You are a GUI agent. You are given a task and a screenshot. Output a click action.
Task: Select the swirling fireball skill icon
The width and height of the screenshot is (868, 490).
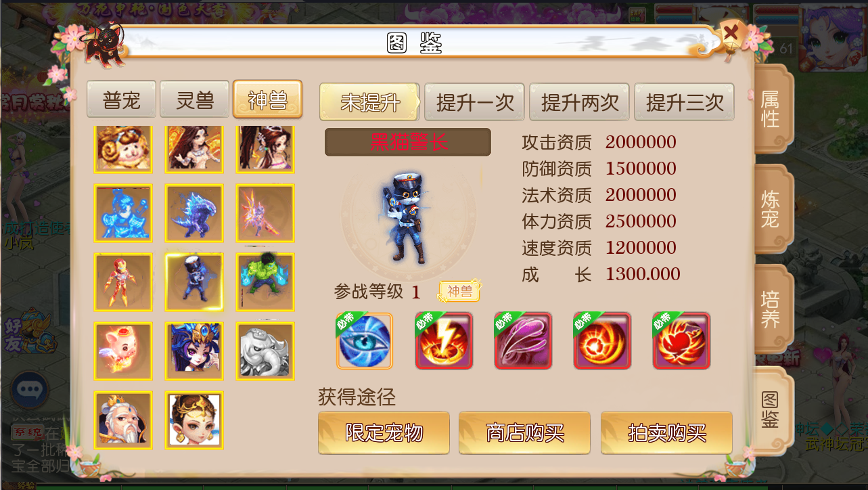click(602, 340)
